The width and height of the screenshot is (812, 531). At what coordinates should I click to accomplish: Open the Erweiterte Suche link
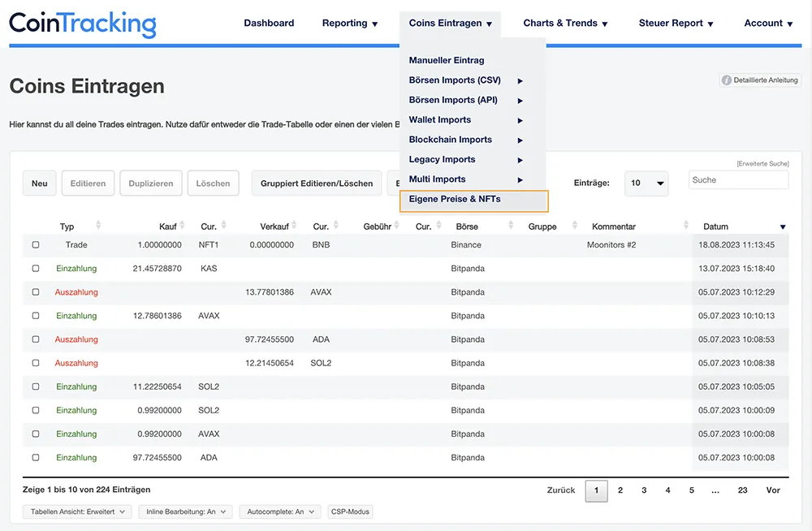(x=762, y=164)
